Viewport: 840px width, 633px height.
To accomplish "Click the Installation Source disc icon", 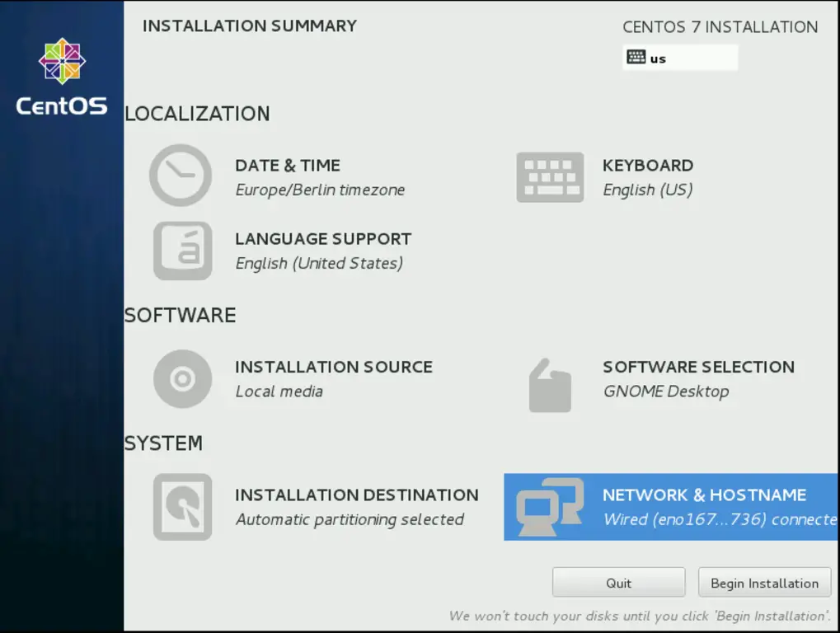I will coord(182,378).
